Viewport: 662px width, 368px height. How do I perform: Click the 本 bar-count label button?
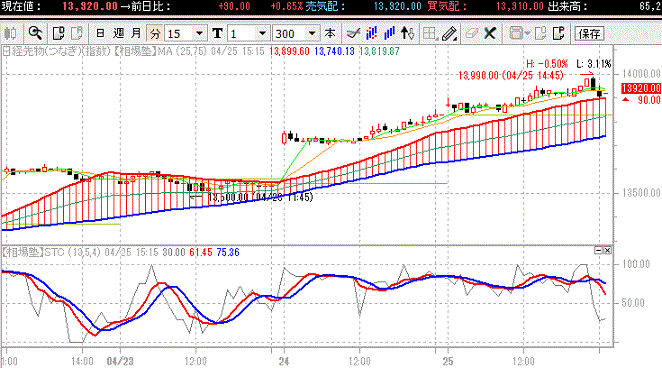click(330, 33)
